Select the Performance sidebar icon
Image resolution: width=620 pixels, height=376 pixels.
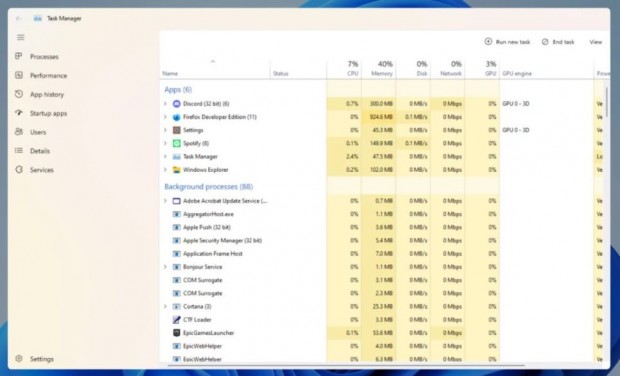tap(19, 75)
